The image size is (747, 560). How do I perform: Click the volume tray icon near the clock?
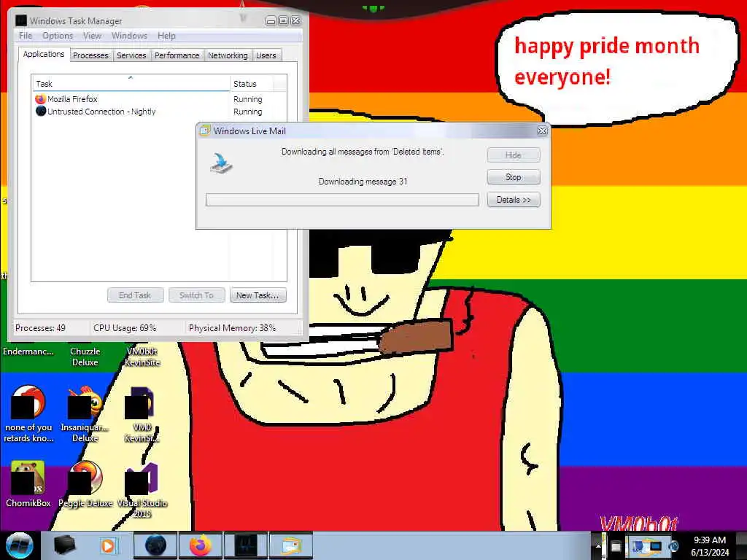[673, 546]
